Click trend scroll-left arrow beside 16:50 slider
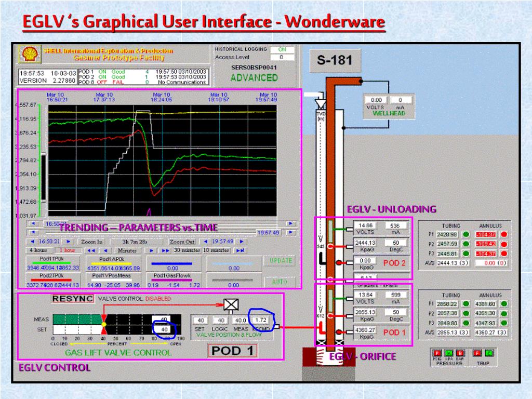Screen dimensions: 532x399 [x=33, y=223]
